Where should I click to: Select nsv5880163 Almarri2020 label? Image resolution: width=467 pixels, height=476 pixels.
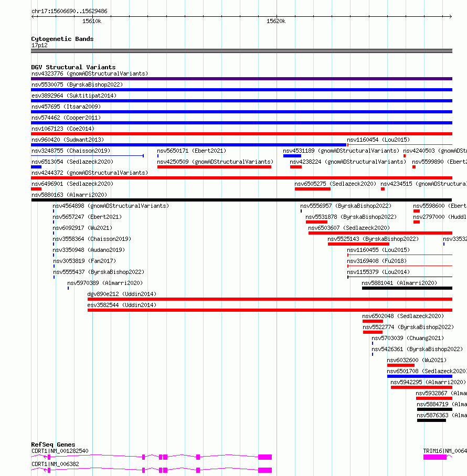click(69, 195)
